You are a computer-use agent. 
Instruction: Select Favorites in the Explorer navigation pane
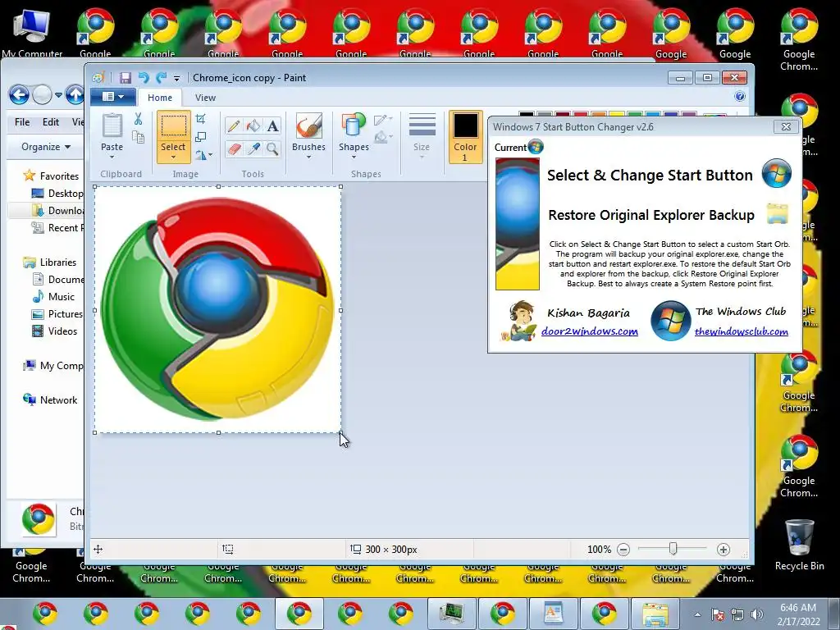52,176
